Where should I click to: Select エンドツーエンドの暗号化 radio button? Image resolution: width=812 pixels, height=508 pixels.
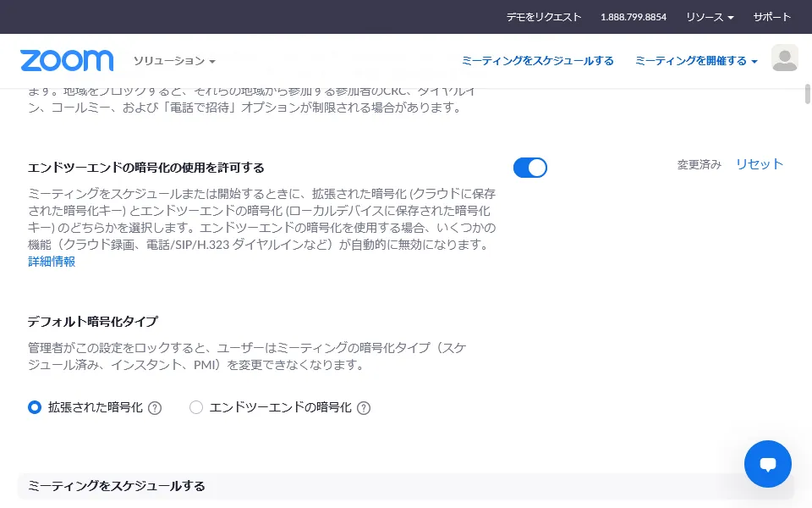196,407
